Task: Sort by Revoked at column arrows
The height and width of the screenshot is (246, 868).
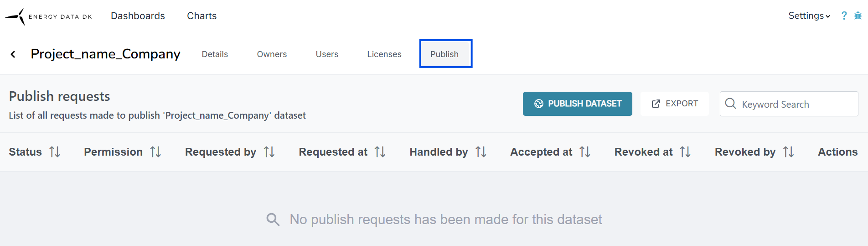Action: (x=685, y=152)
